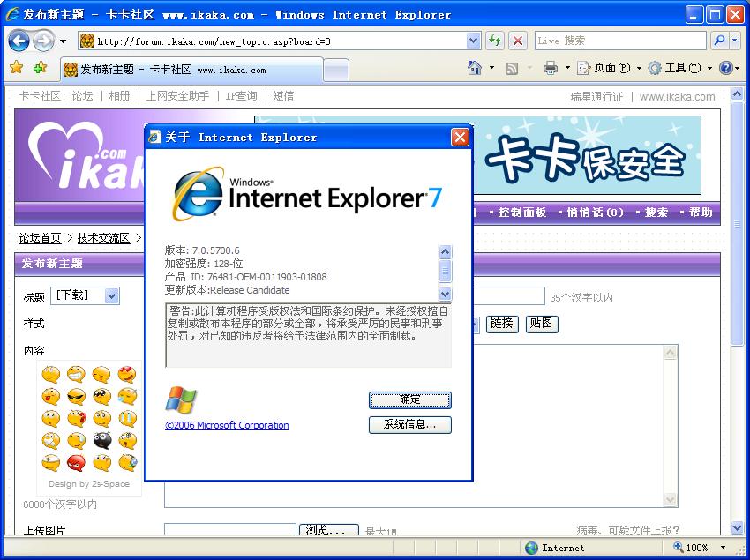The image size is (750, 560).
Task: Click the 系统信息... button
Action: (410, 425)
